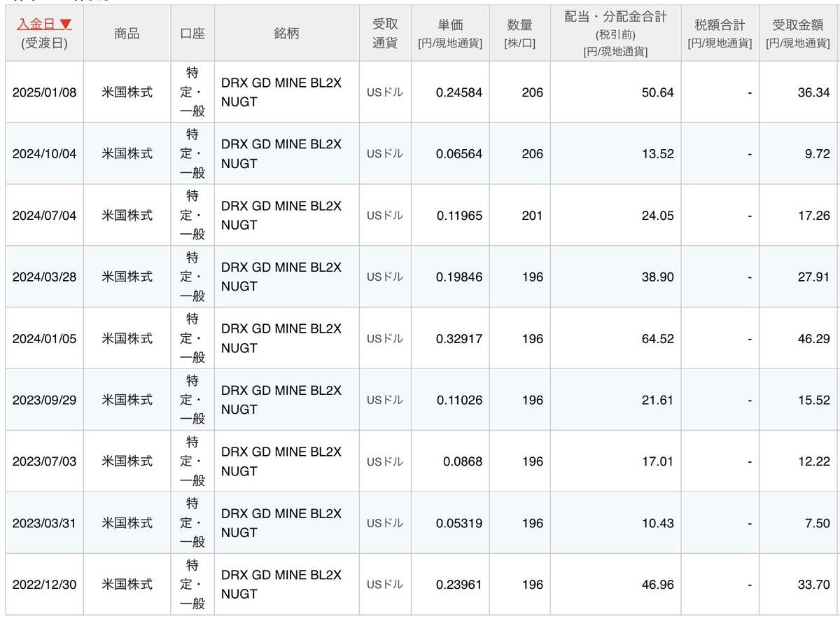840x619 pixels.
Task: Select dividend total 13.52
Action: [657, 154]
